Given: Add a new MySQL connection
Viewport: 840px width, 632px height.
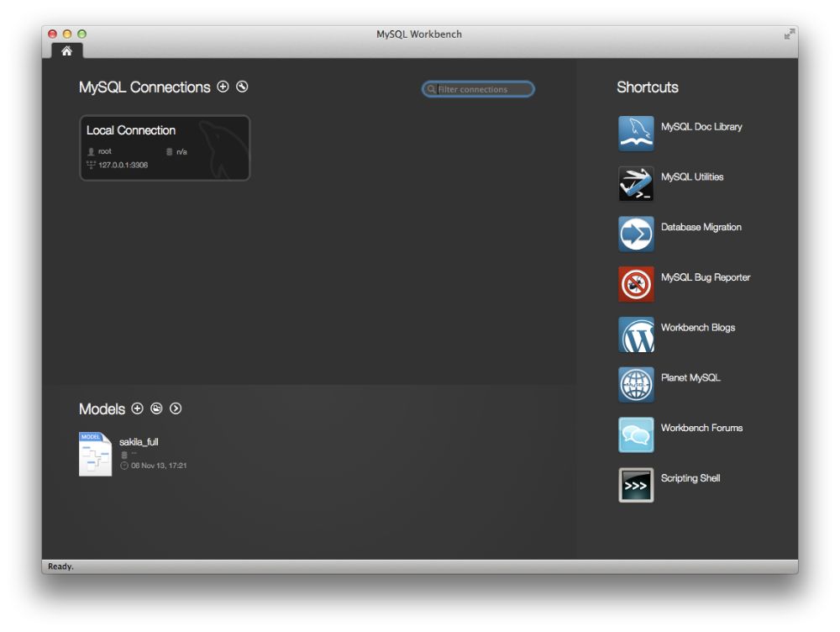Looking at the screenshot, I should tap(223, 87).
